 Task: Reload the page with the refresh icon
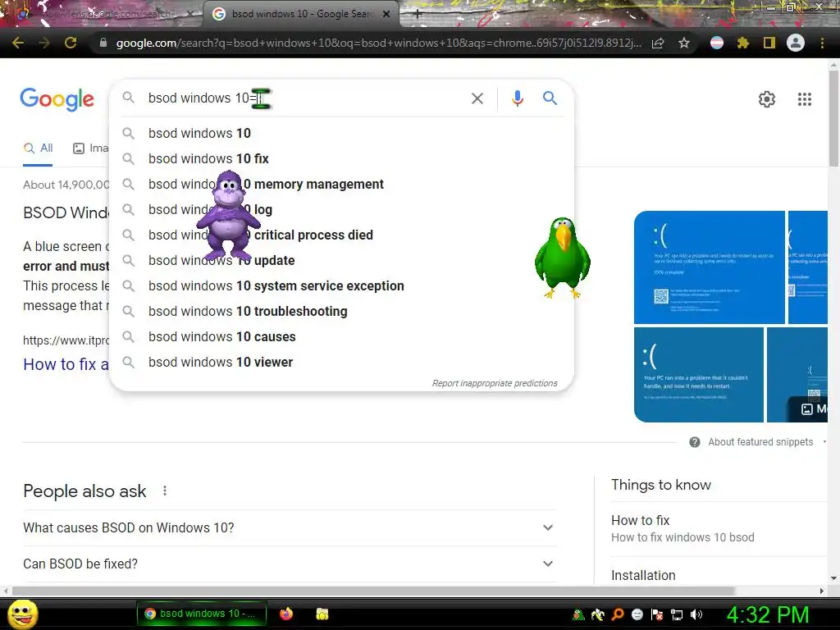point(71,43)
